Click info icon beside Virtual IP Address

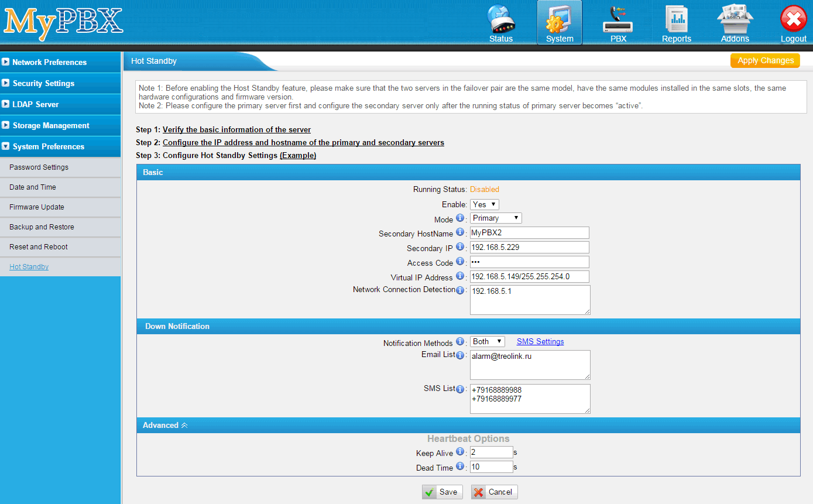coord(460,276)
